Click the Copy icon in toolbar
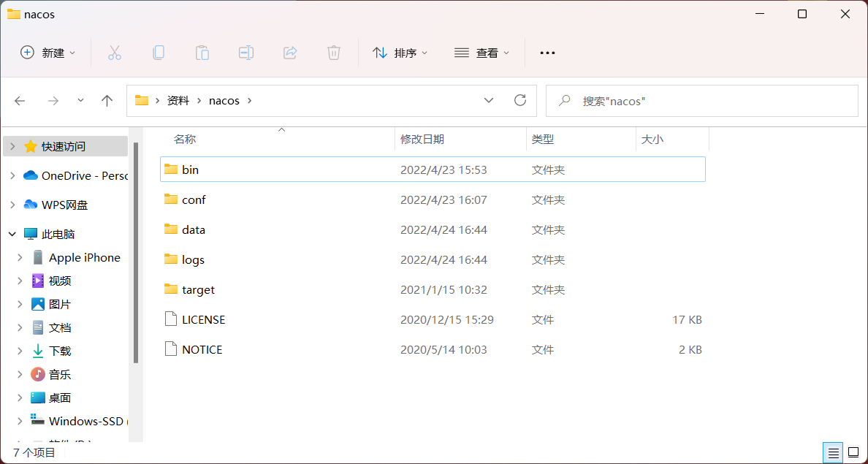Screen dimensions: 868x464 pyautogui.click(x=159, y=53)
